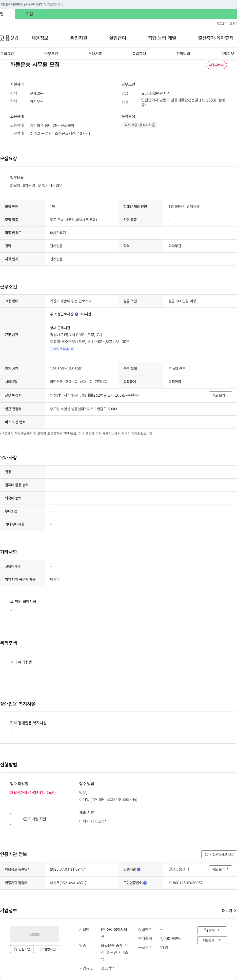Click the 근무시간 협의가능 tag
The width and height of the screenshot is (237, 980).
click(62, 349)
